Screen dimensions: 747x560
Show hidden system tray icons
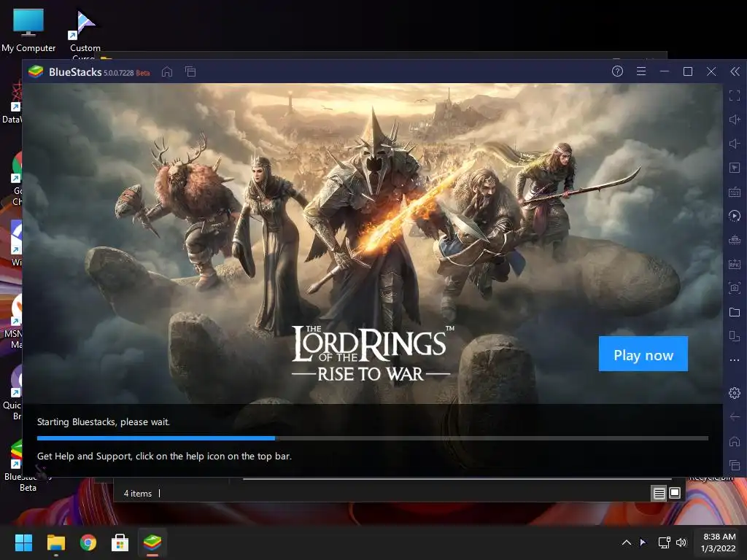(x=627, y=542)
